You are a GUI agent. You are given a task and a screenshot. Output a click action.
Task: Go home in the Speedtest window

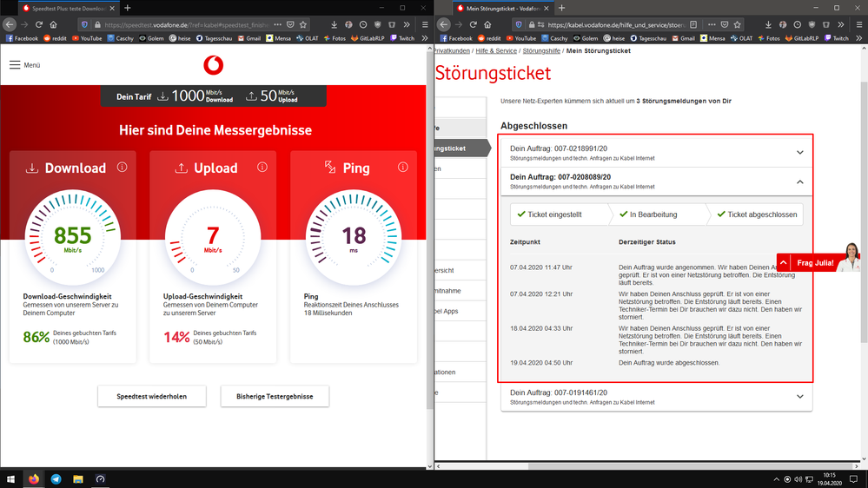[53, 24]
